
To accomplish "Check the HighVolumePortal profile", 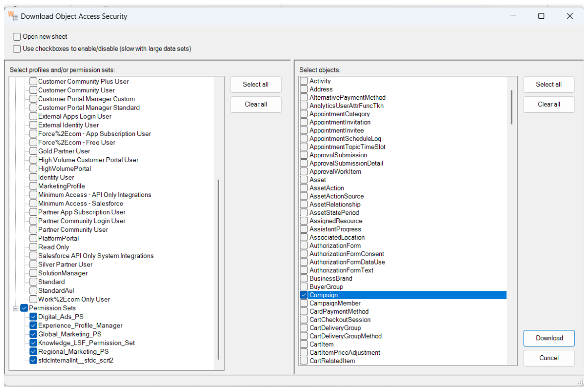I will (33, 169).
